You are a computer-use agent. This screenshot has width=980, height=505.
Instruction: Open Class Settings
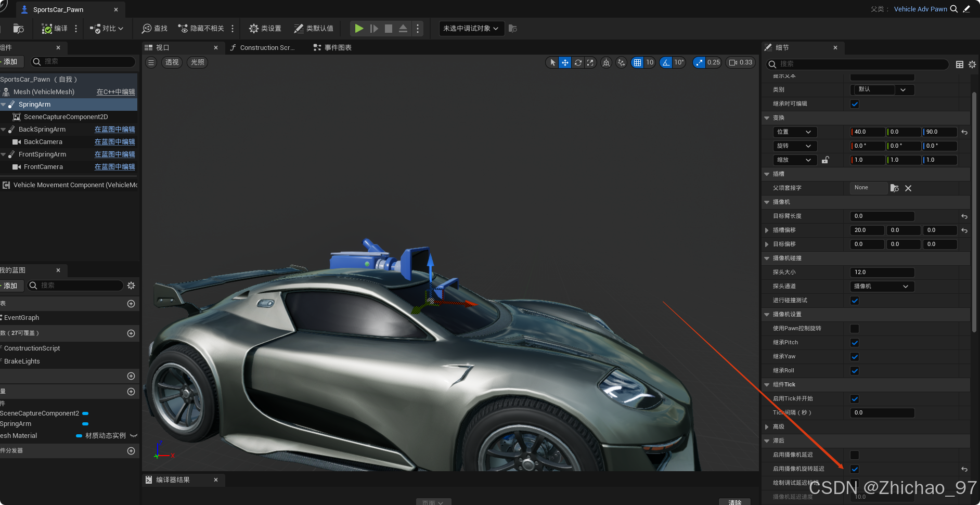click(x=265, y=29)
